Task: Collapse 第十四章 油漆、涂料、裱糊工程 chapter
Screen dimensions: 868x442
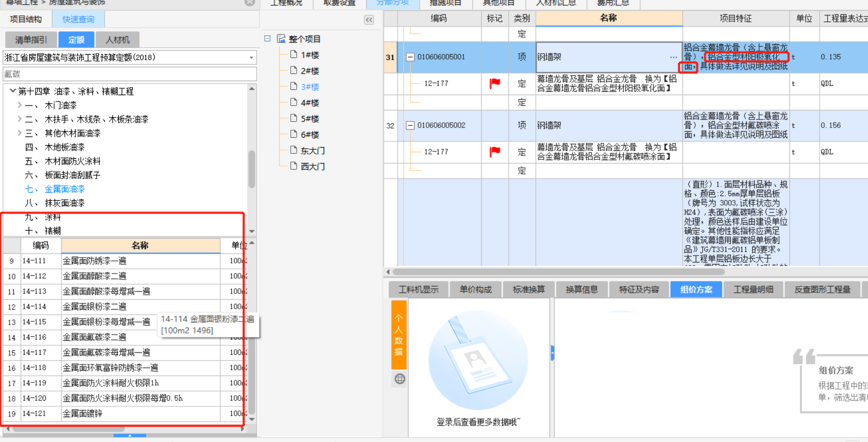Action: pyautogui.click(x=12, y=91)
